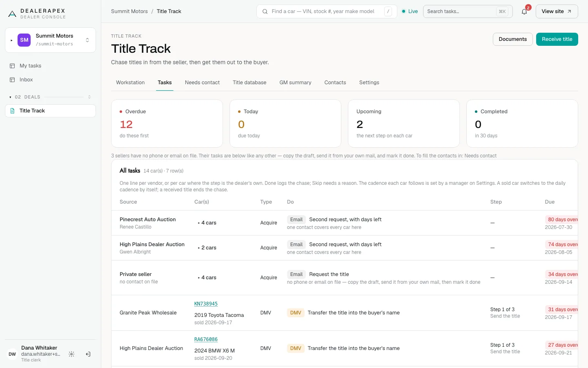This screenshot has width=588, height=368.
Task: Select the Today summary card
Action: pos(285,123)
